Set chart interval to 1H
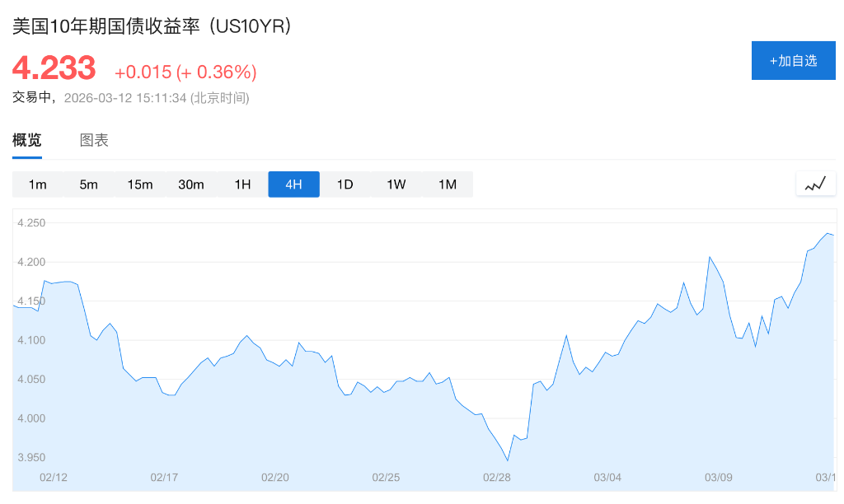Image resolution: width=844 pixels, height=504 pixels. [242, 184]
